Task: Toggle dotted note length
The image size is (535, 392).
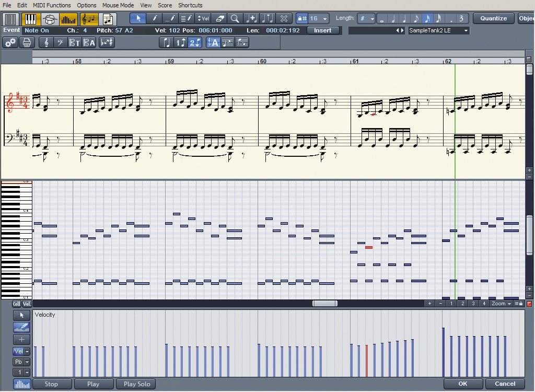Action: [x=451, y=18]
